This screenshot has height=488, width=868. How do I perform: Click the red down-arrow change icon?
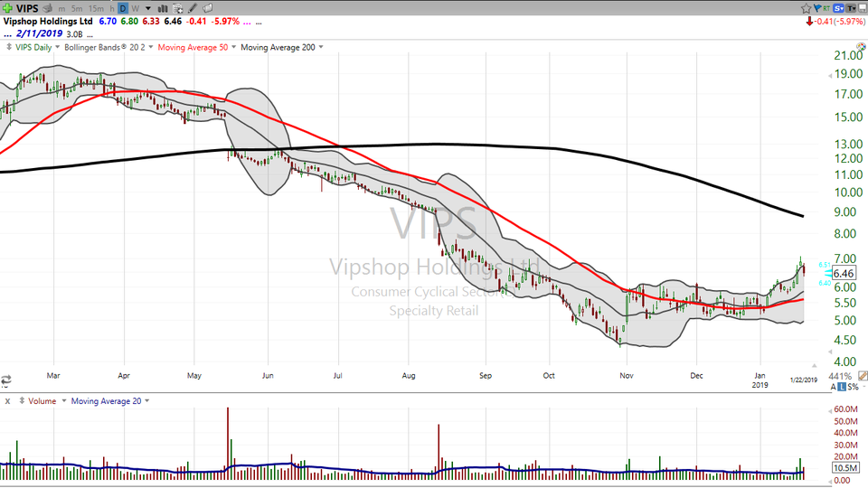point(809,22)
